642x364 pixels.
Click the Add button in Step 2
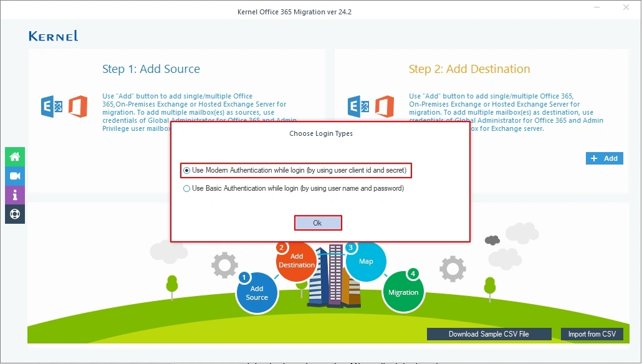(604, 158)
